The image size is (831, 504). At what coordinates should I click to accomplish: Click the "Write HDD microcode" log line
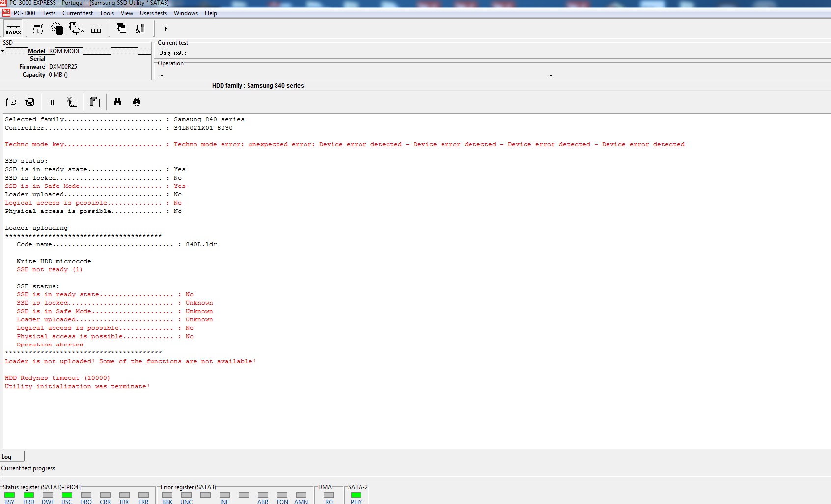click(54, 261)
